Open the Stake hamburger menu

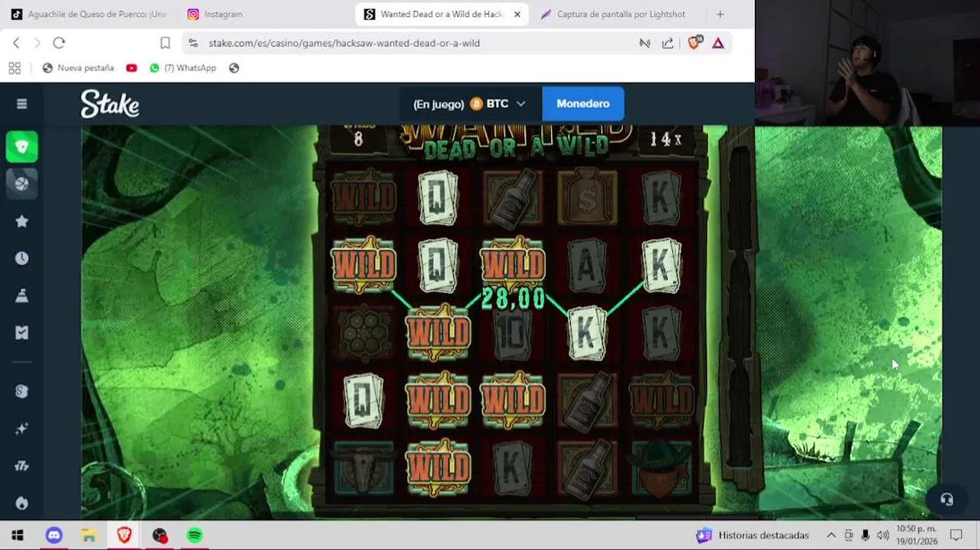tap(21, 104)
